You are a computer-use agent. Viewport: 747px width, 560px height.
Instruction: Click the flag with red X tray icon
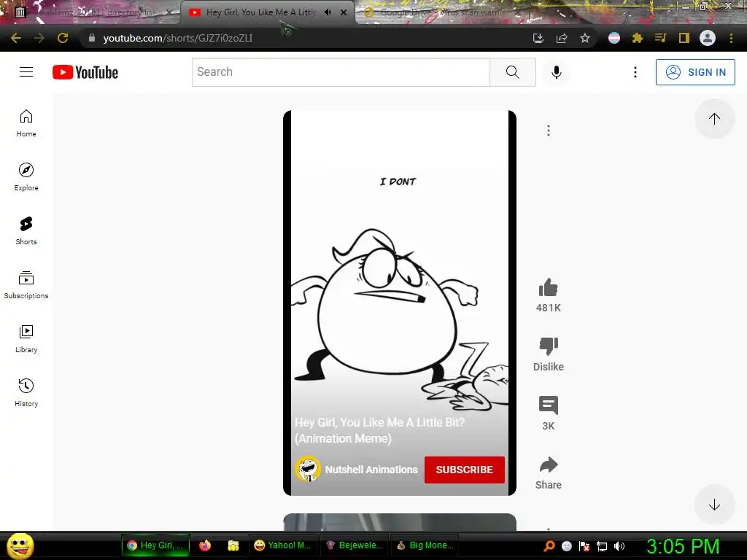pyautogui.click(x=584, y=546)
